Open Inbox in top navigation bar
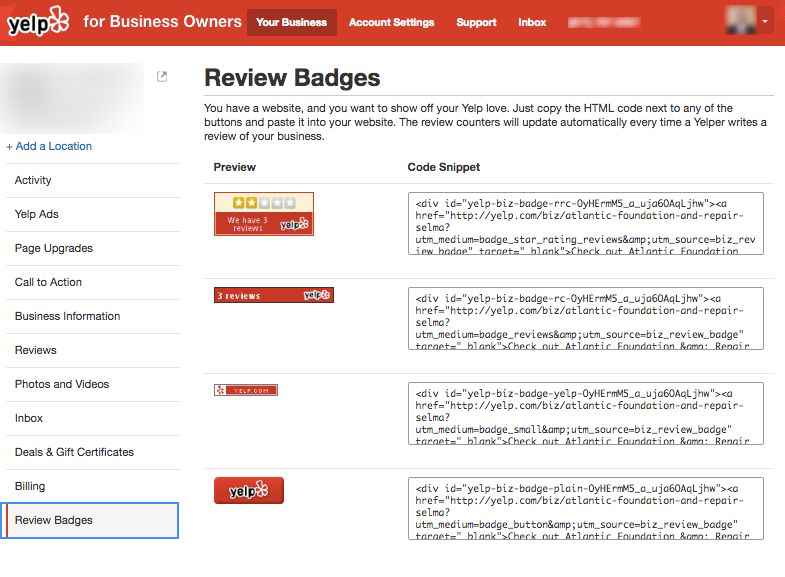785x577 pixels. click(532, 23)
